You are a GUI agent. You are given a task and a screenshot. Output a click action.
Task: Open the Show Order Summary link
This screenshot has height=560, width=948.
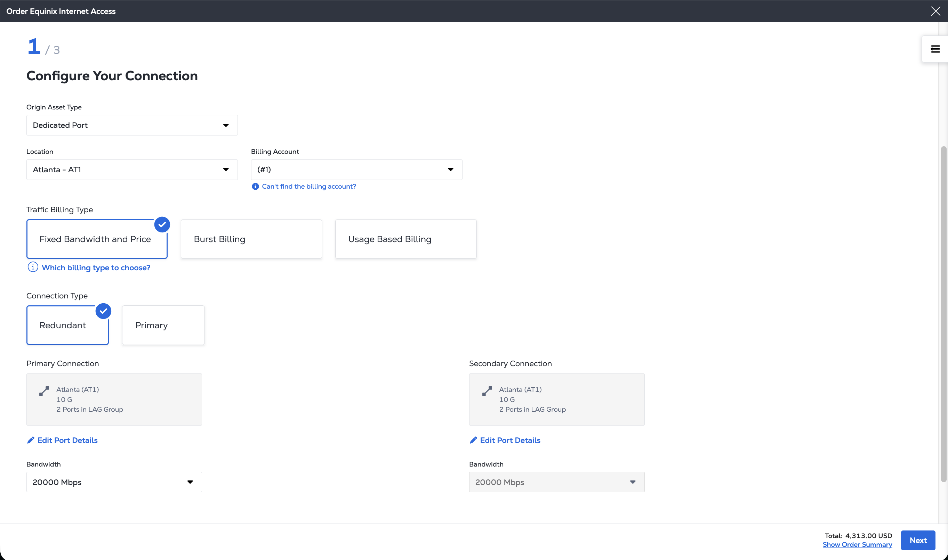pyautogui.click(x=857, y=544)
